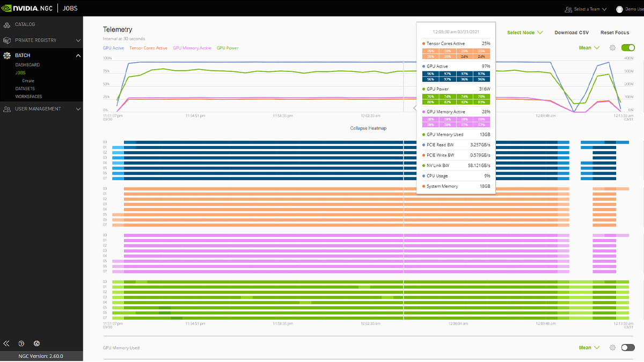Screen dimensions: 644x362
Task: Open help via the question mark icon
Action: coord(21,343)
